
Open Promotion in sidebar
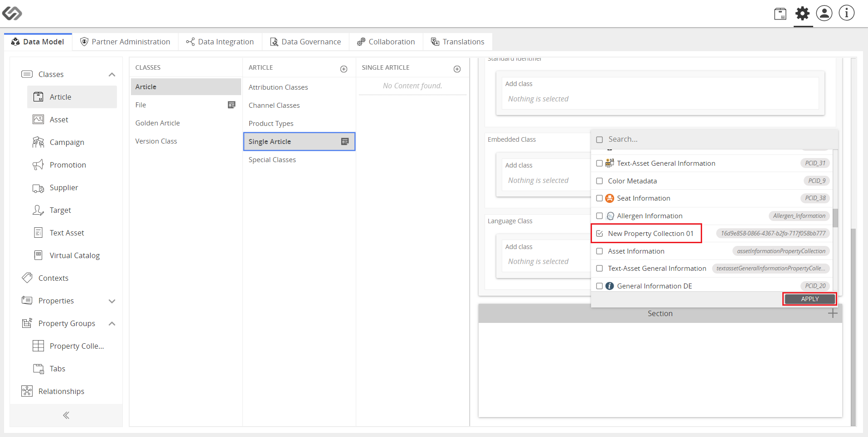pyautogui.click(x=73, y=165)
